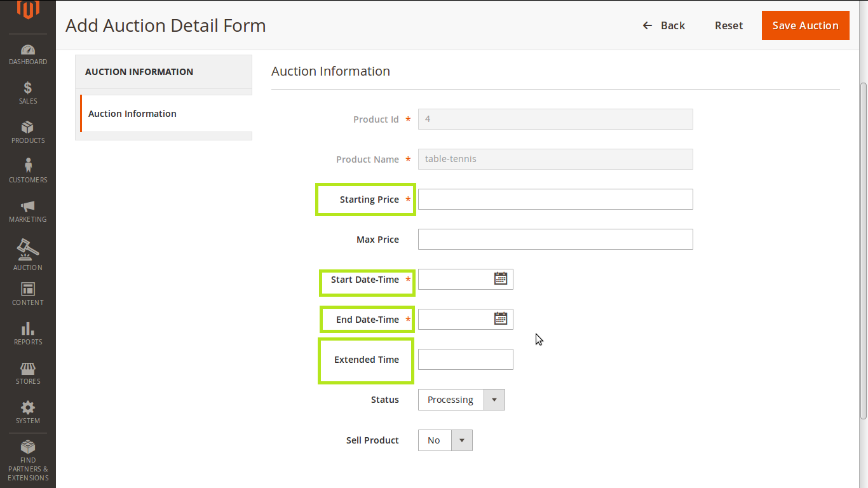
Task: Focus the Extended Time input field
Action: coord(466,359)
